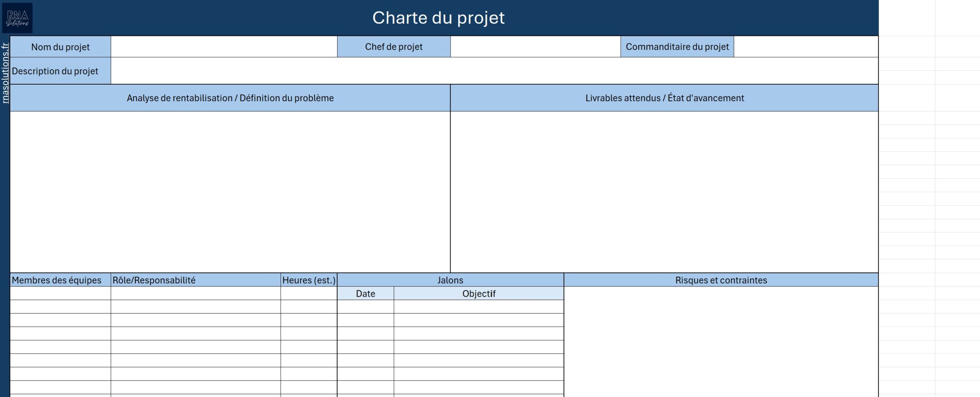The width and height of the screenshot is (980, 397).
Task: Click the empty Description du projet field
Action: pos(494,71)
